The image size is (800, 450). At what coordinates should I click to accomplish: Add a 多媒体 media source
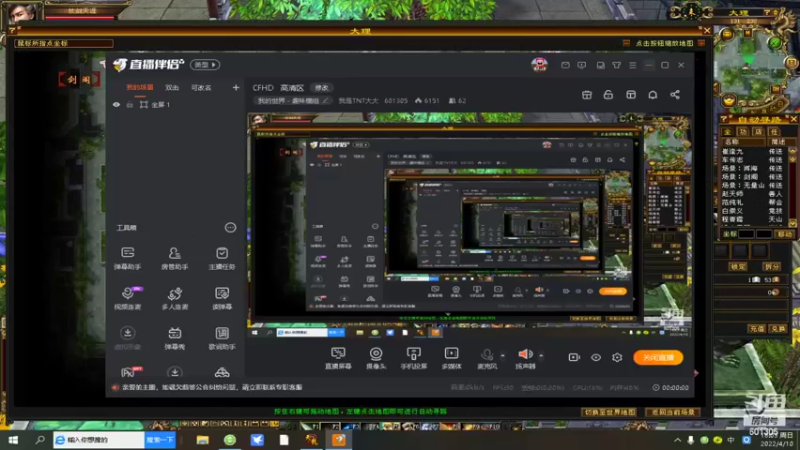452,358
